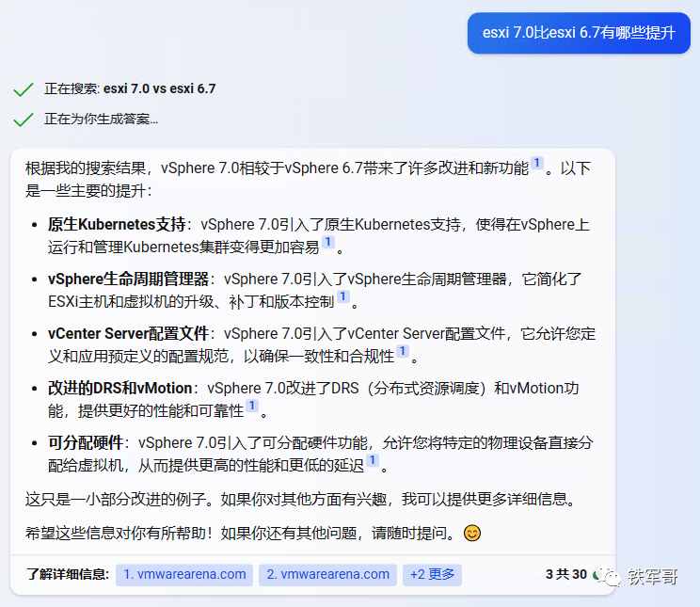Click the bold heading 改进的DRS和vMotion
The width and height of the screenshot is (700, 607).
click(x=120, y=388)
